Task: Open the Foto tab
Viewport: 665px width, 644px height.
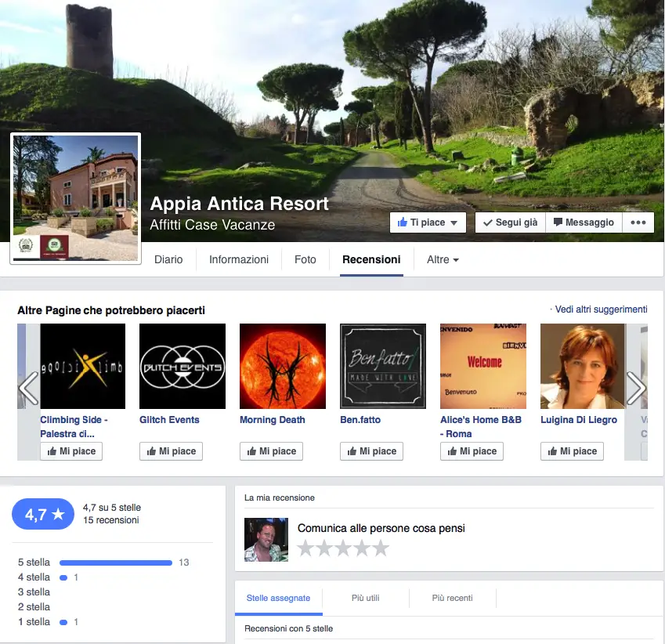Action: 305,259
